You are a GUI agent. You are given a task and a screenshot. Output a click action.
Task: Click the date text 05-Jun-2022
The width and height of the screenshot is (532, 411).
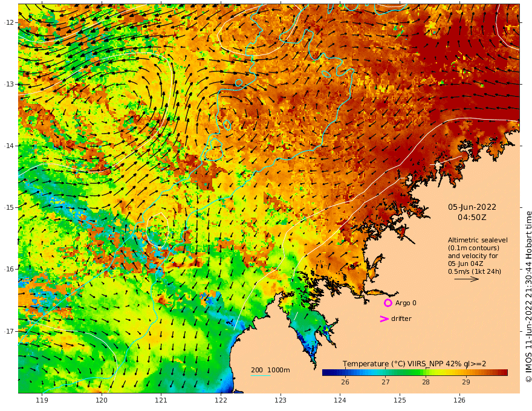(x=472, y=207)
